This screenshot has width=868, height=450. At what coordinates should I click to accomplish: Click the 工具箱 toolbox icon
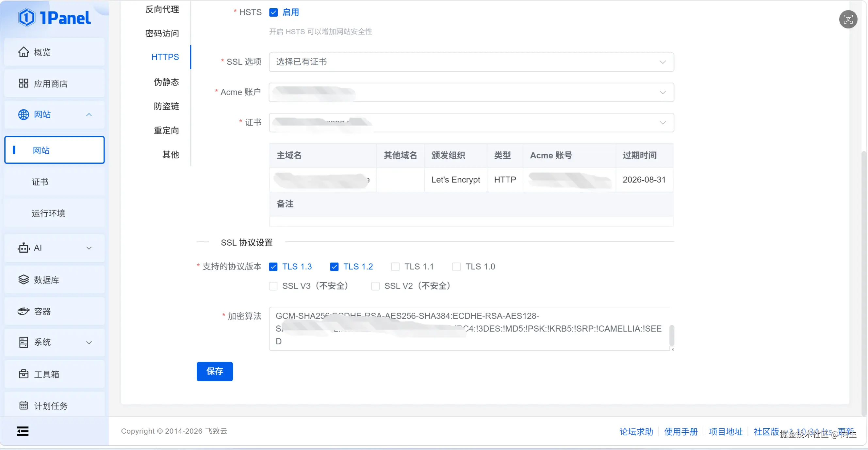[23, 374]
